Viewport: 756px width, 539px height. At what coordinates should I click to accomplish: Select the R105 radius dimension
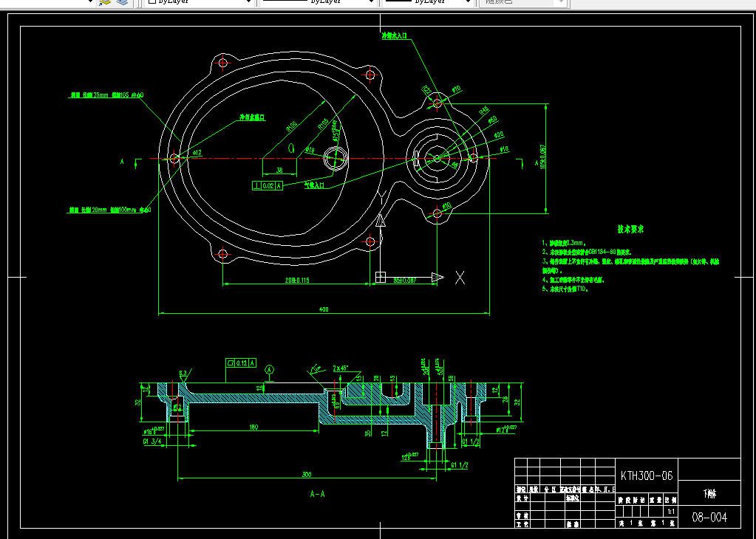(323, 124)
